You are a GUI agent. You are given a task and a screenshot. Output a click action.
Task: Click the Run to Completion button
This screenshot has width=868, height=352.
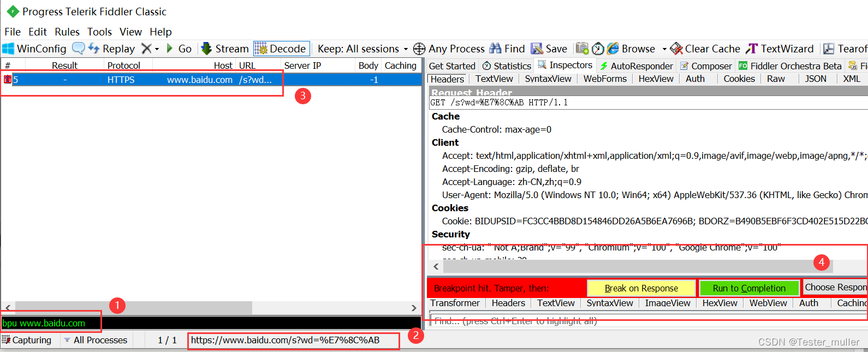pos(749,288)
